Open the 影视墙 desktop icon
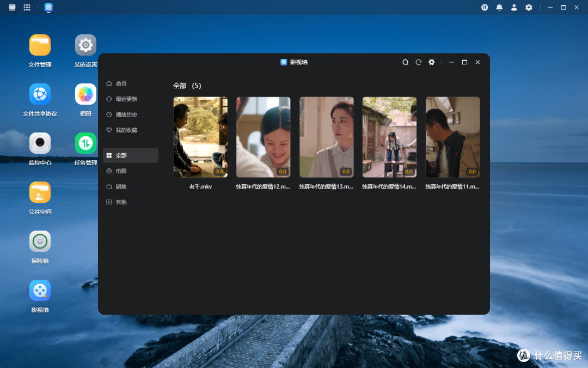This screenshot has height=368, width=588. (x=40, y=290)
